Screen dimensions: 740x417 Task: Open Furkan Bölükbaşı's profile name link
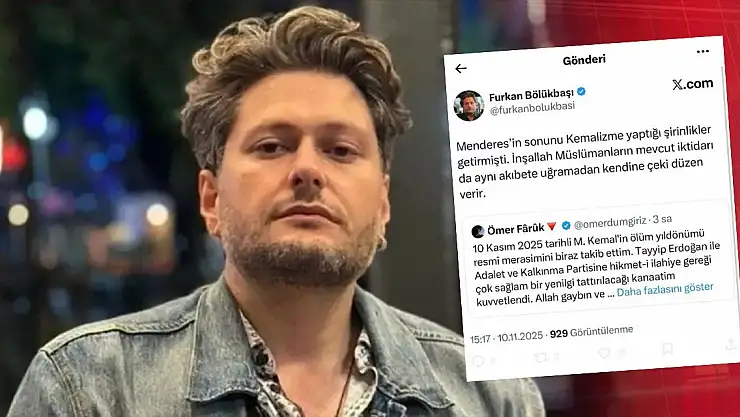531,95
